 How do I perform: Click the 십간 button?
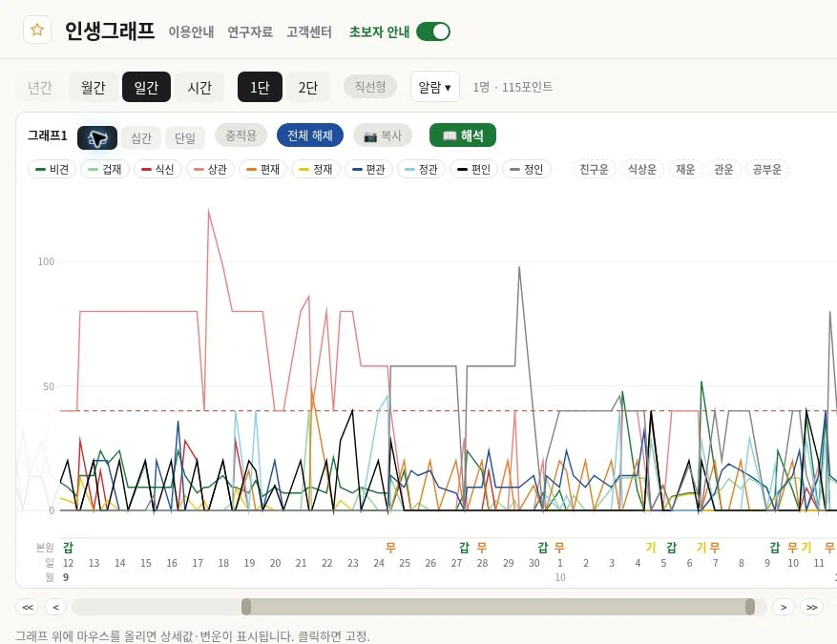click(x=141, y=138)
